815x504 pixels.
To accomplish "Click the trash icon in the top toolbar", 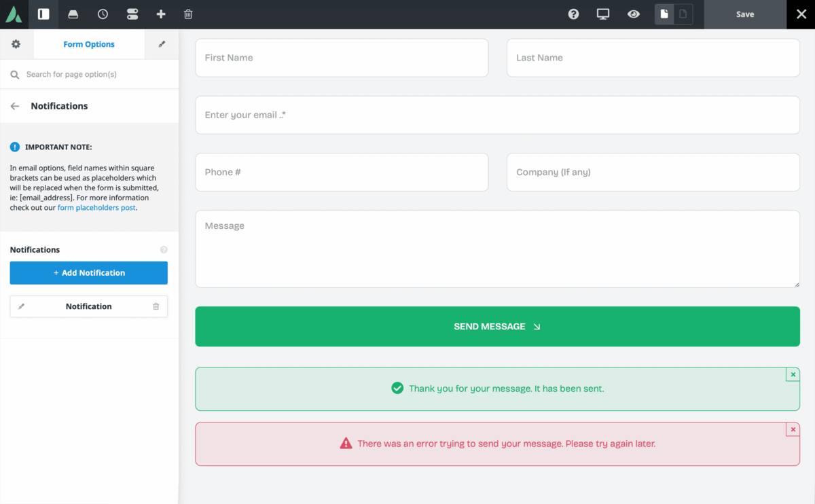I will click(188, 14).
